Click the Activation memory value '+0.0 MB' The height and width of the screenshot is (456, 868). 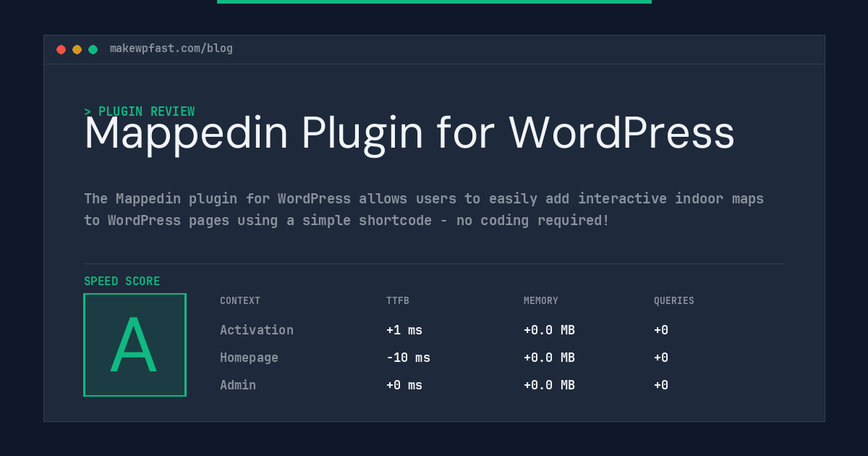(549, 330)
